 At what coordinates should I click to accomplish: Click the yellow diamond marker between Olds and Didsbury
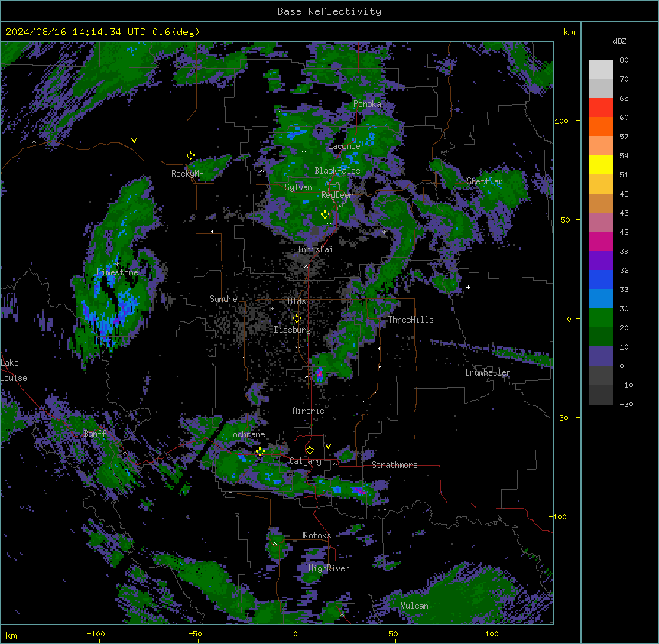[x=297, y=319]
